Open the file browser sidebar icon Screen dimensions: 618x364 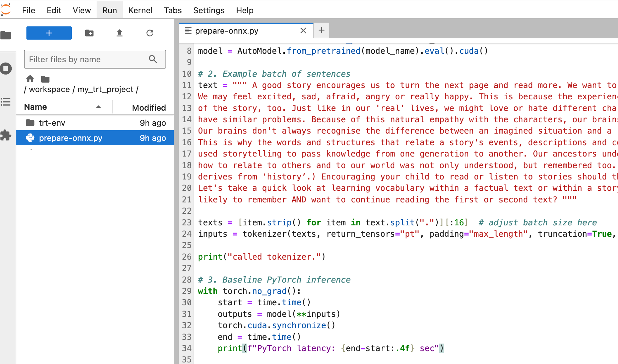tap(6, 35)
